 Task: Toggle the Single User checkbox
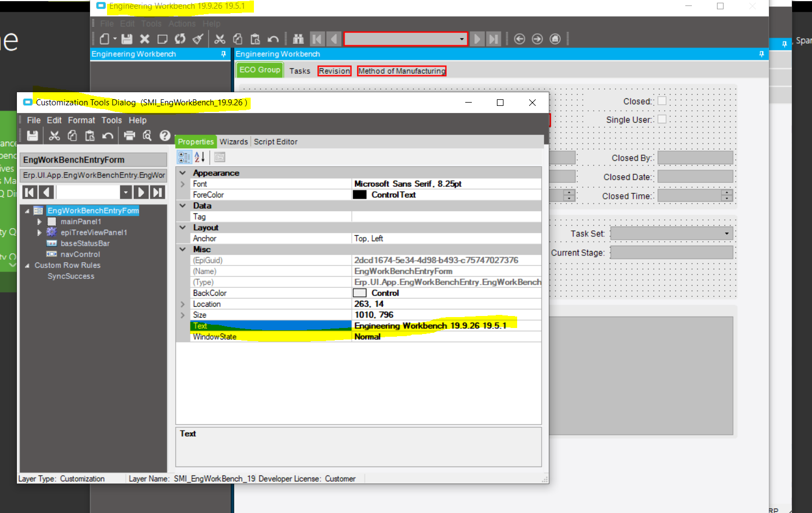point(662,119)
